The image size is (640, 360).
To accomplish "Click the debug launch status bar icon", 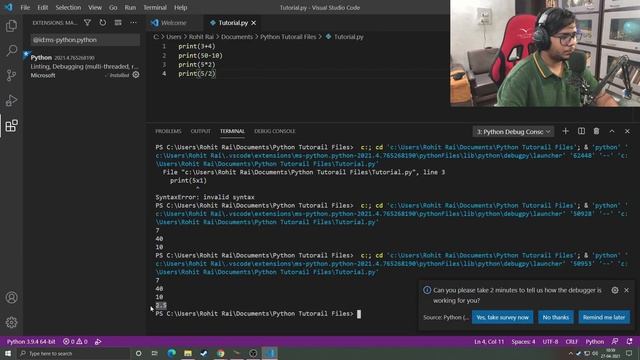I will (98, 342).
